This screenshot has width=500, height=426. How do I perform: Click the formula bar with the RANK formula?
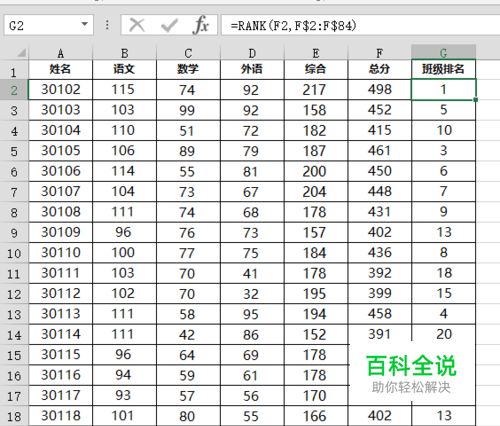pyautogui.click(x=361, y=25)
